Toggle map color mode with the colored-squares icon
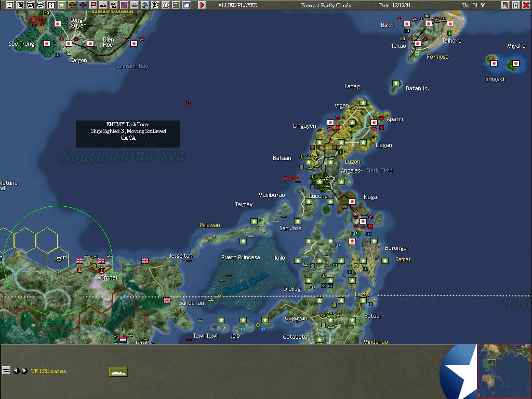Viewport: 532px width, 399px height. point(124,5)
